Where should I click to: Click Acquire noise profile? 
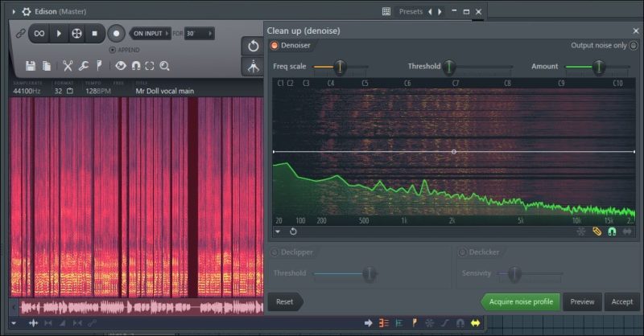point(521,302)
